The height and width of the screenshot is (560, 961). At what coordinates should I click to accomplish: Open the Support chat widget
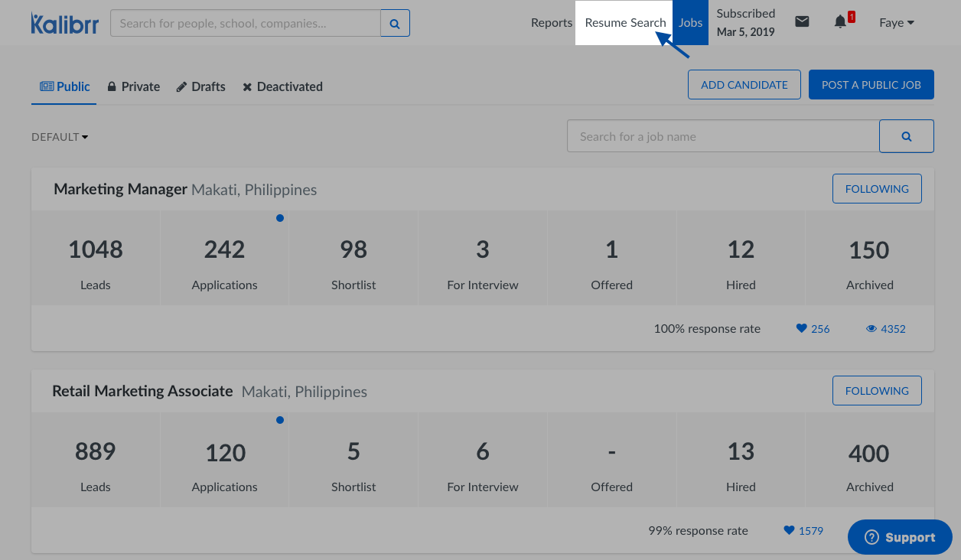pos(900,538)
